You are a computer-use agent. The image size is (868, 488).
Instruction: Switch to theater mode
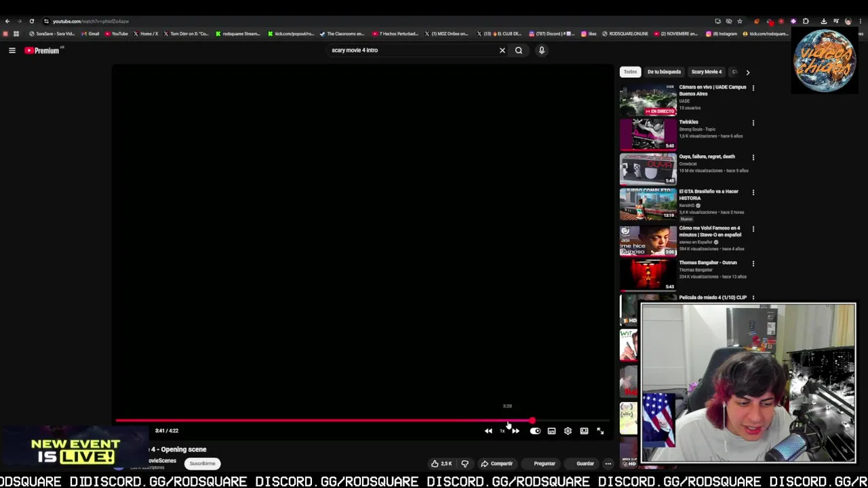[x=584, y=431]
